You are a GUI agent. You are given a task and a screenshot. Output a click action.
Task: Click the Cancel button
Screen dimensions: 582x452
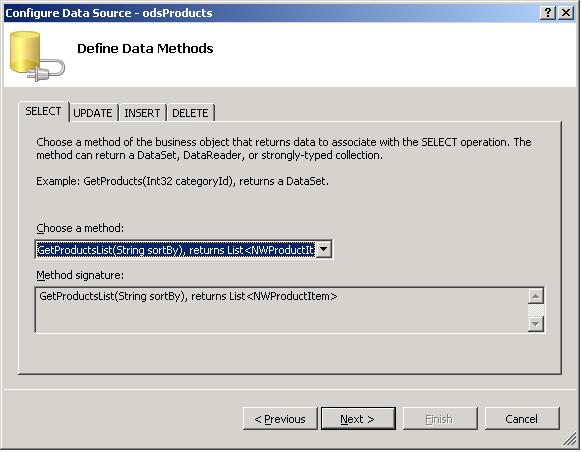click(x=521, y=419)
